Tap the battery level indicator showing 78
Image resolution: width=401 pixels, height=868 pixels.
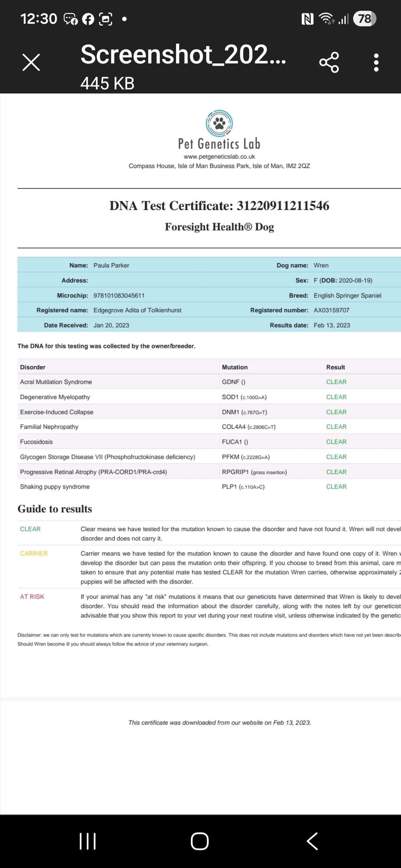[x=364, y=19]
